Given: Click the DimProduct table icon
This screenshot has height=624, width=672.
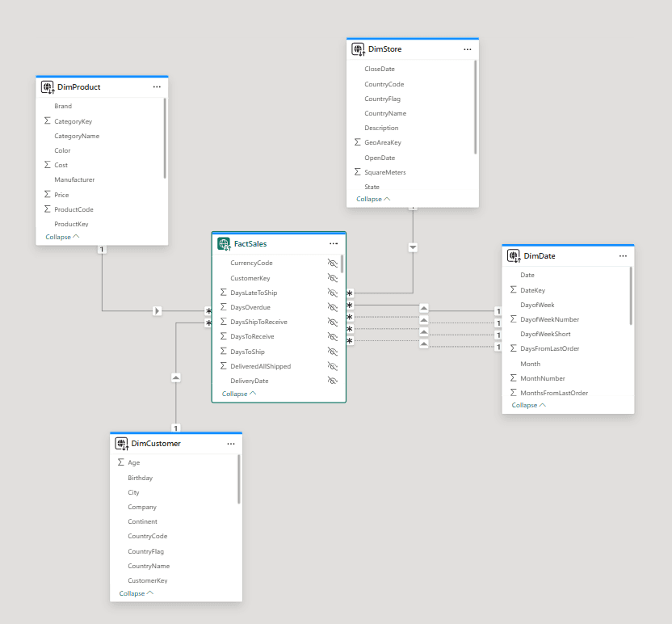Looking at the screenshot, I should 48,86.
